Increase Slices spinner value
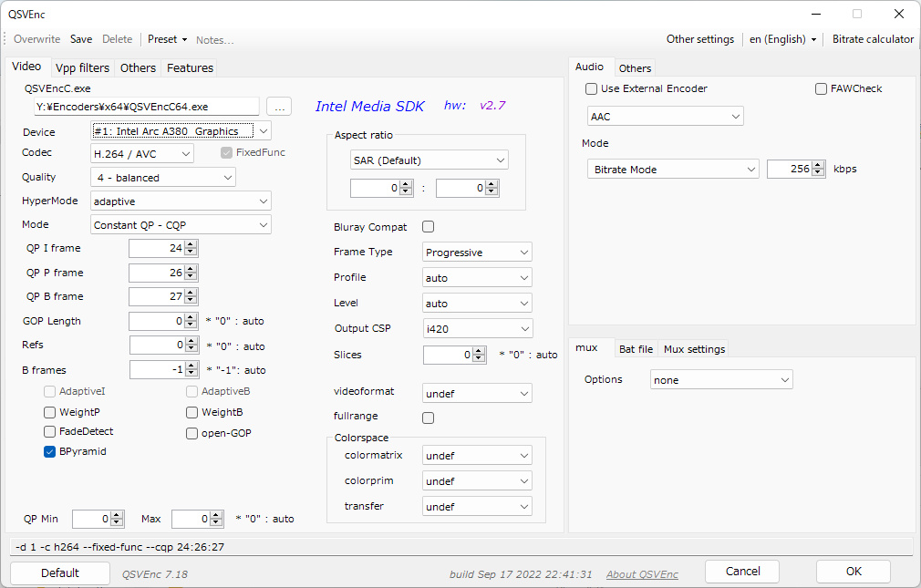921x588 pixels. (x=480, y=351)
